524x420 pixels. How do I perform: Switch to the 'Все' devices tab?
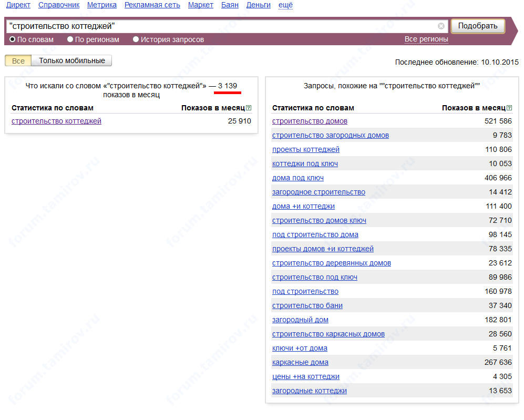pos(18,61)
